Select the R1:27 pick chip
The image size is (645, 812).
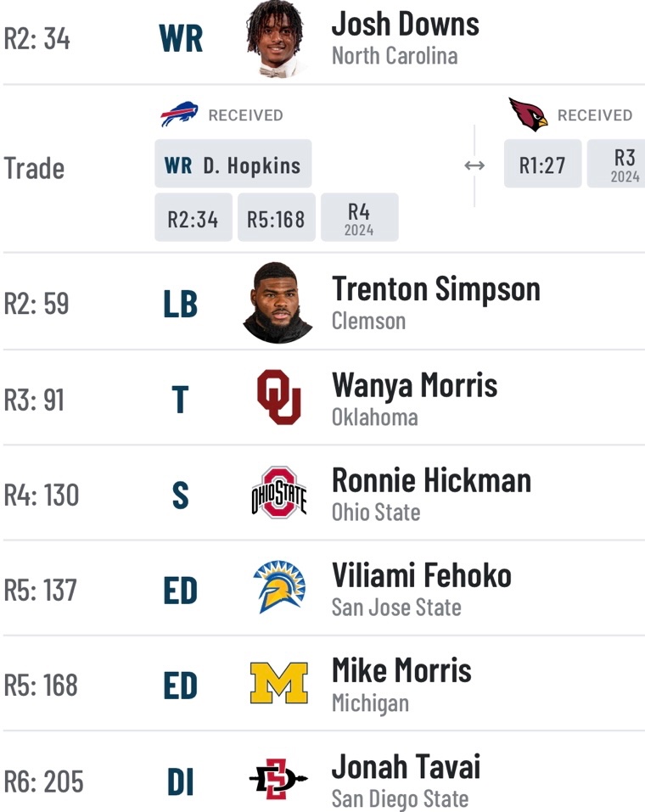[542, 164]
